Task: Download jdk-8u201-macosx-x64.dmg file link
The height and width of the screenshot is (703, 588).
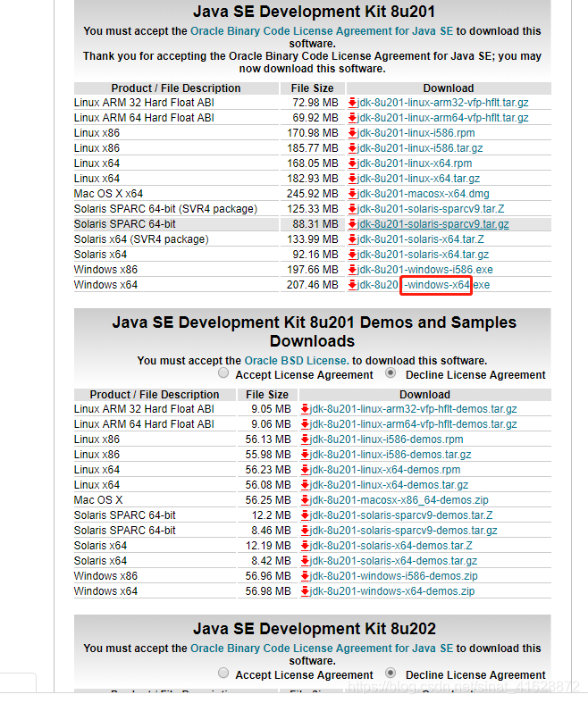Action: tap(423, 194)
